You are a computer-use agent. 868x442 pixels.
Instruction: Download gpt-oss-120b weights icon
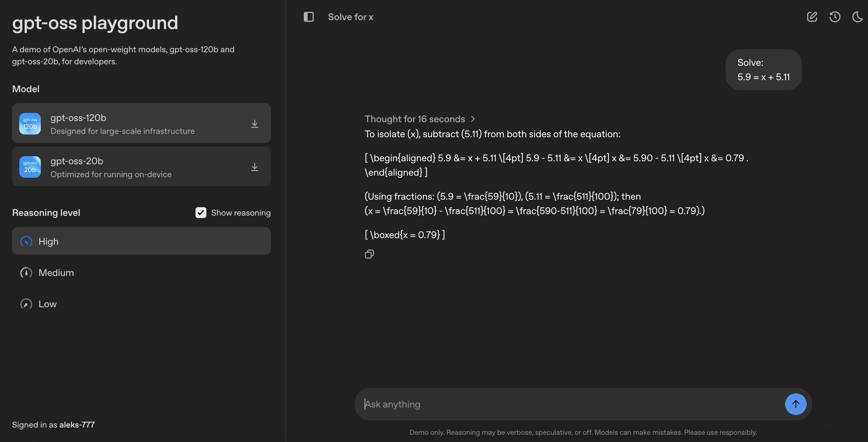click(x=254, y=124)
